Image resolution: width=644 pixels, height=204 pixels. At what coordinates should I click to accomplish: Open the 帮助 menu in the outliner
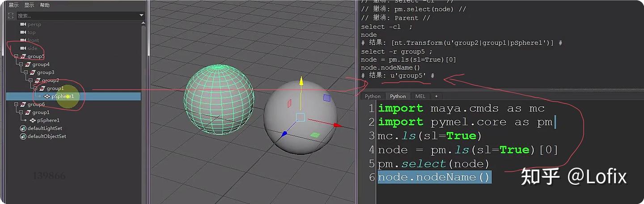point(45,5)
